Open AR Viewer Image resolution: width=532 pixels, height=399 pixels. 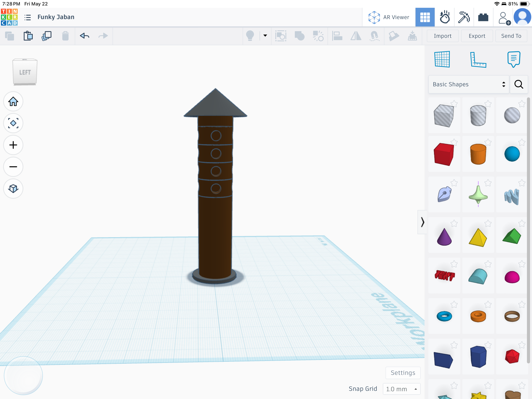(x=389, y=17)
